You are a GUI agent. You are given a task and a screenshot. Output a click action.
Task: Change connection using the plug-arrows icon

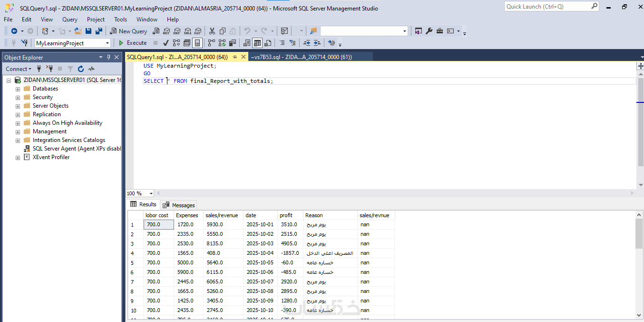pyautogui.click(x=25, y=43)
